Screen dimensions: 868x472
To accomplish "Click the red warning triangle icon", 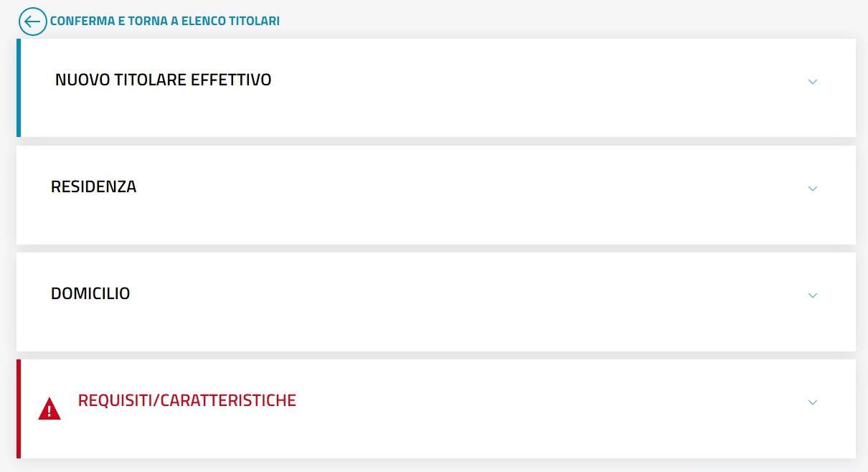I will pyautogui.click(x=49, y=408).
